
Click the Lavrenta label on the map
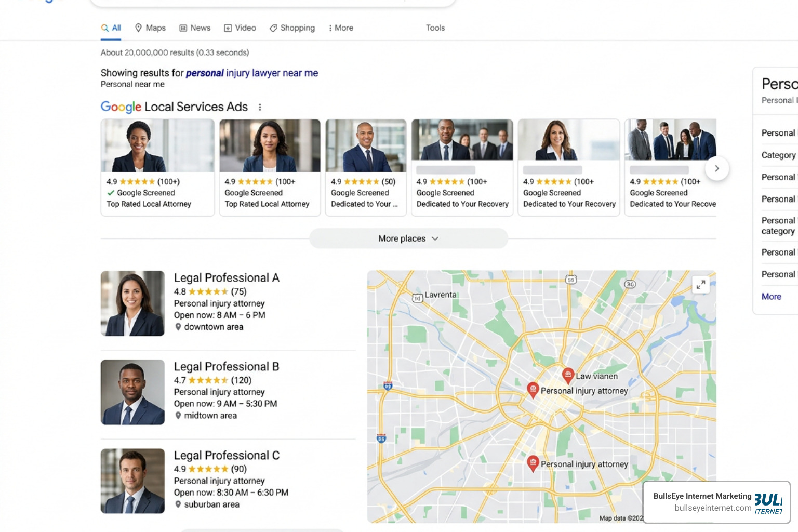tap(441, 295)
